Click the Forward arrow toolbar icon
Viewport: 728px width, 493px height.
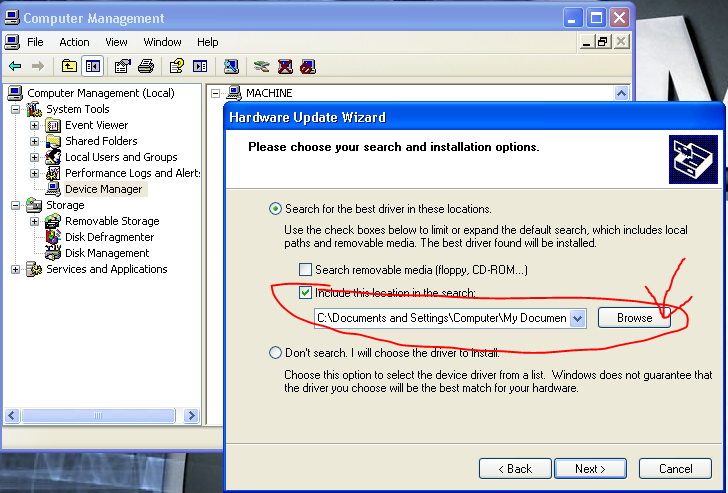(x=38, y=66)
